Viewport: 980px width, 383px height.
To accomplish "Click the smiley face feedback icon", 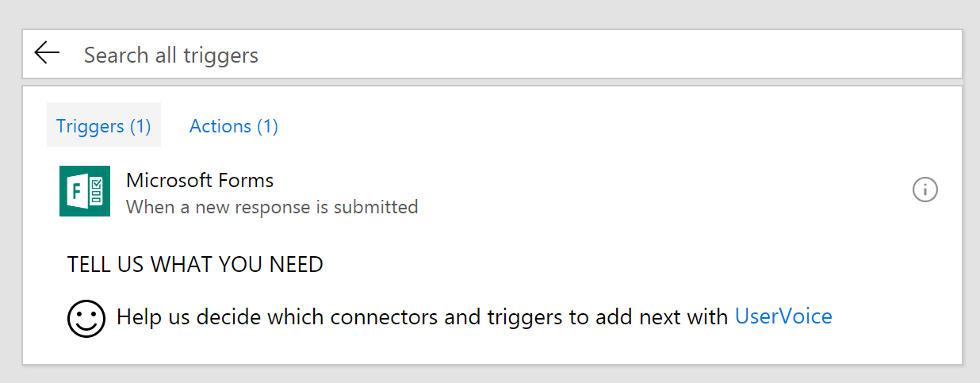I will 86,317.
